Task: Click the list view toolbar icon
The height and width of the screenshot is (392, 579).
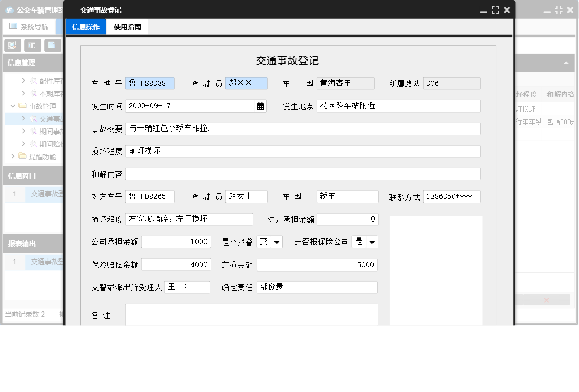Action: pyautogui.click(x=32, y=45)
